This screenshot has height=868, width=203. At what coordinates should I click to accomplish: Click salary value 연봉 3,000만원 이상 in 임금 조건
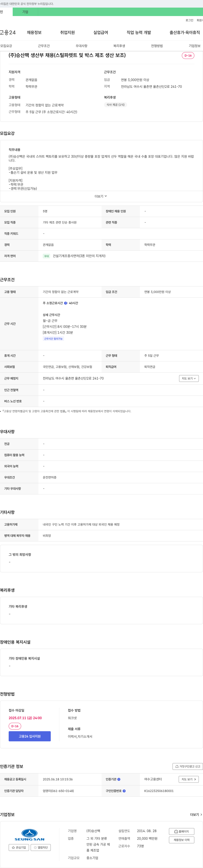click(x=157, y=292)
